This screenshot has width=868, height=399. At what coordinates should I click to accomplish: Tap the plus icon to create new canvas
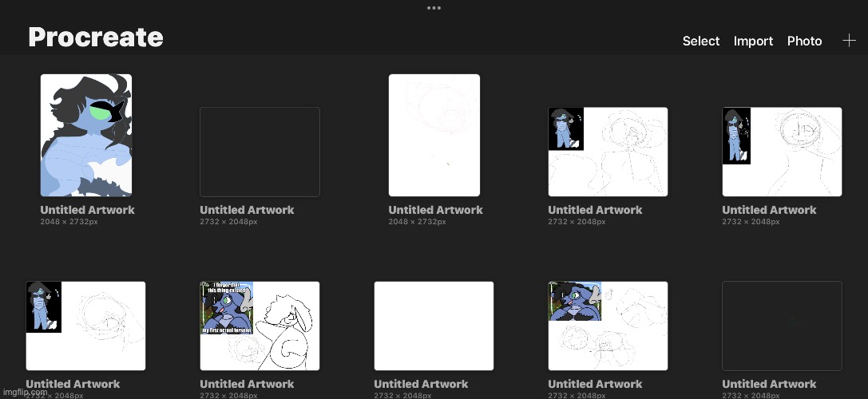point(849,41)
